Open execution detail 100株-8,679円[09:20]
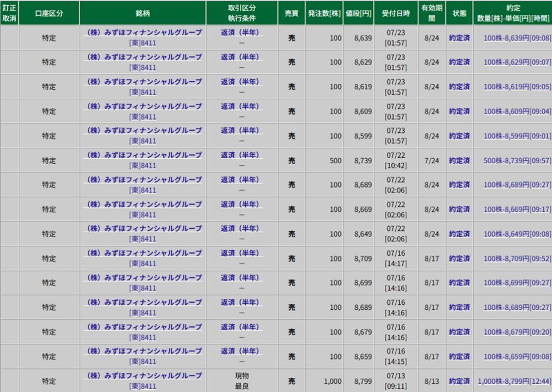Screen dimensions: 552x392 517,332
